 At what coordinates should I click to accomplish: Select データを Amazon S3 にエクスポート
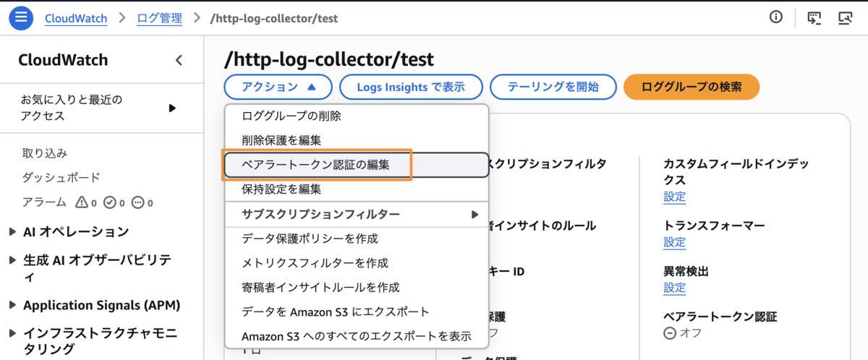click(357, 312)
